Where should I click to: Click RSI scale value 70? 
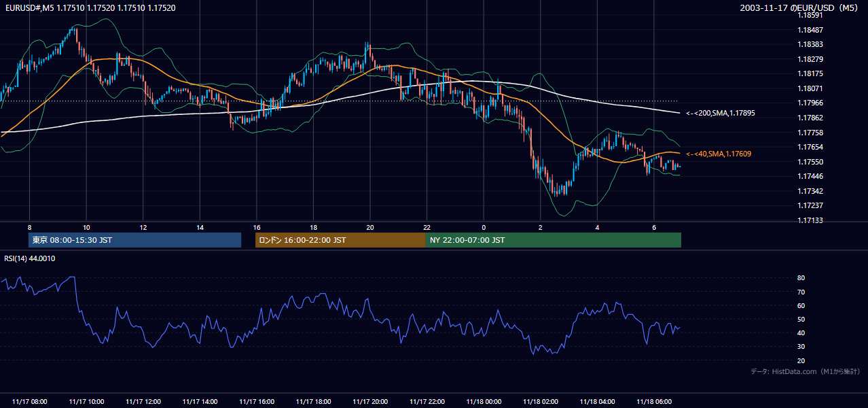801,292
